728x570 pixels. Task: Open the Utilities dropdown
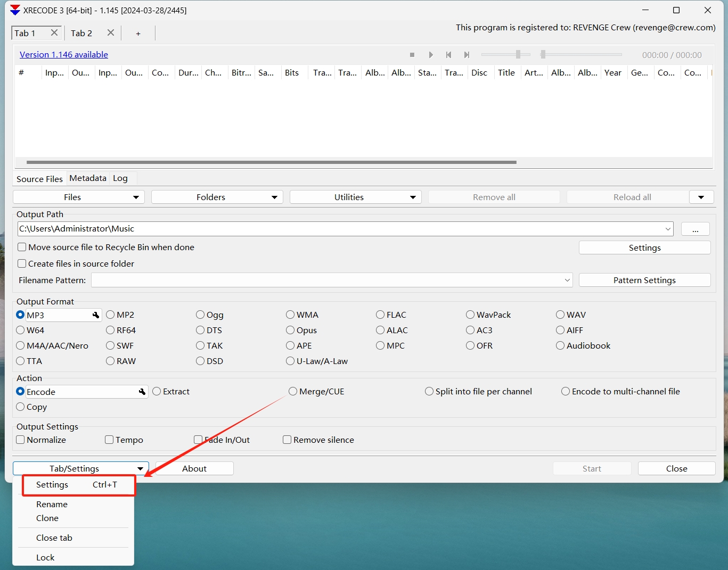pos(356,197)
